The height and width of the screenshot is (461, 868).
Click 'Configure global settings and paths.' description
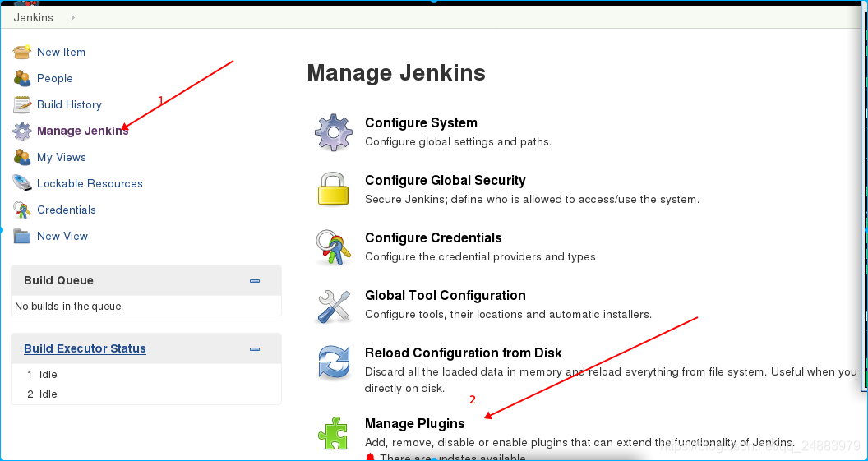459,142
